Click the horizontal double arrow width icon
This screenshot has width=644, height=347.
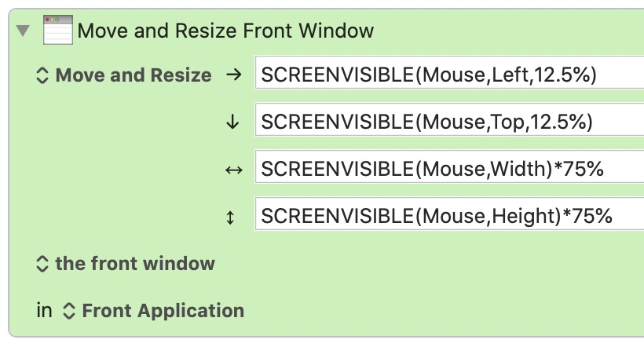pos(234,170)
